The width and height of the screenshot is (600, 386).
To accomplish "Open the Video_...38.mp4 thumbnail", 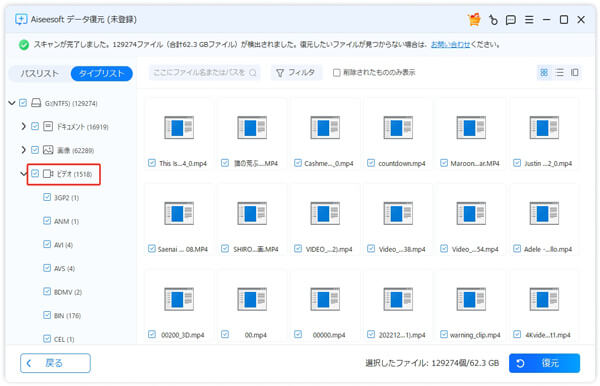I will tap(398, 213).
